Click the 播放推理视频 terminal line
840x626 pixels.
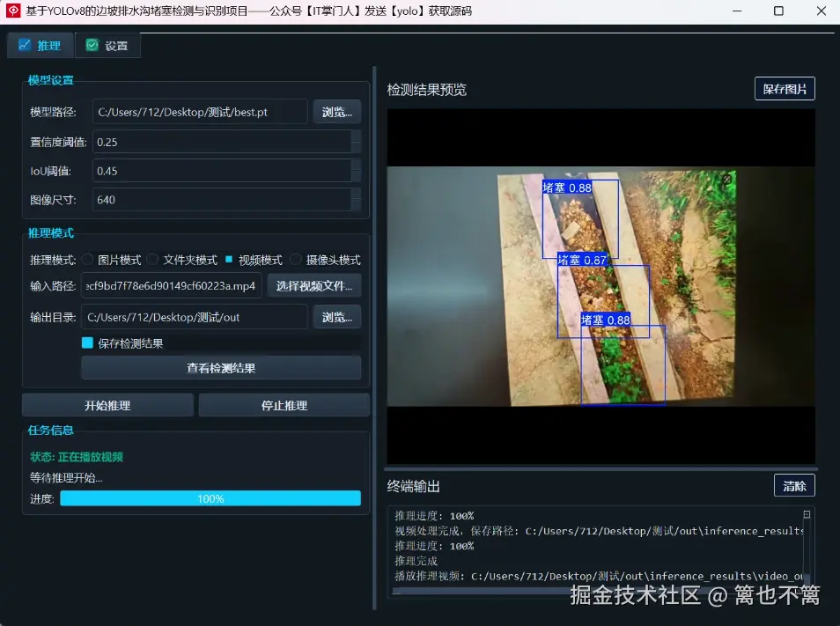tap(599, 576)
